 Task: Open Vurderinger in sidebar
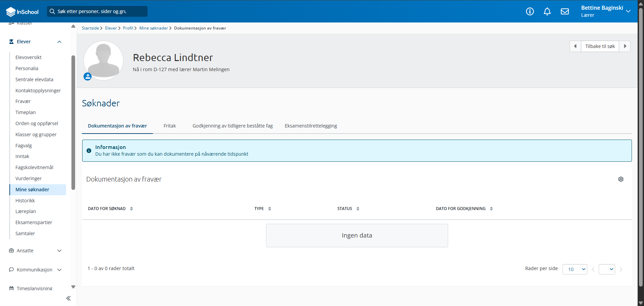(29, 178)
